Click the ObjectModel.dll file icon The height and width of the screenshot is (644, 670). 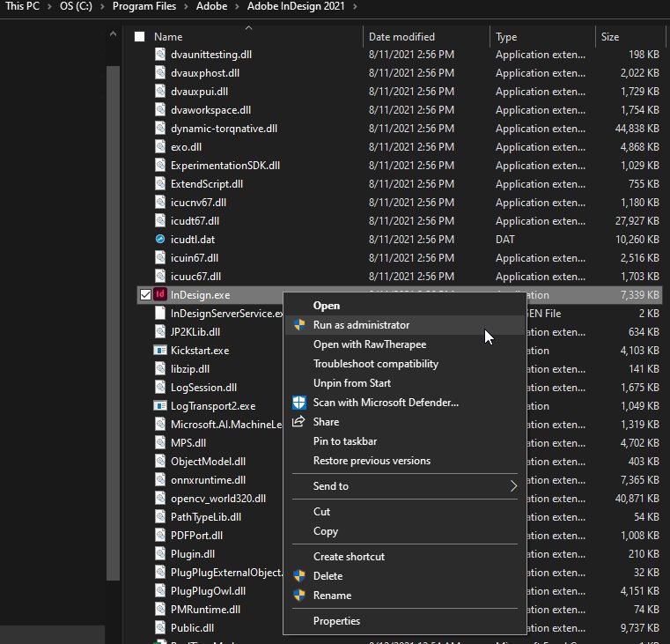(160, 461)
